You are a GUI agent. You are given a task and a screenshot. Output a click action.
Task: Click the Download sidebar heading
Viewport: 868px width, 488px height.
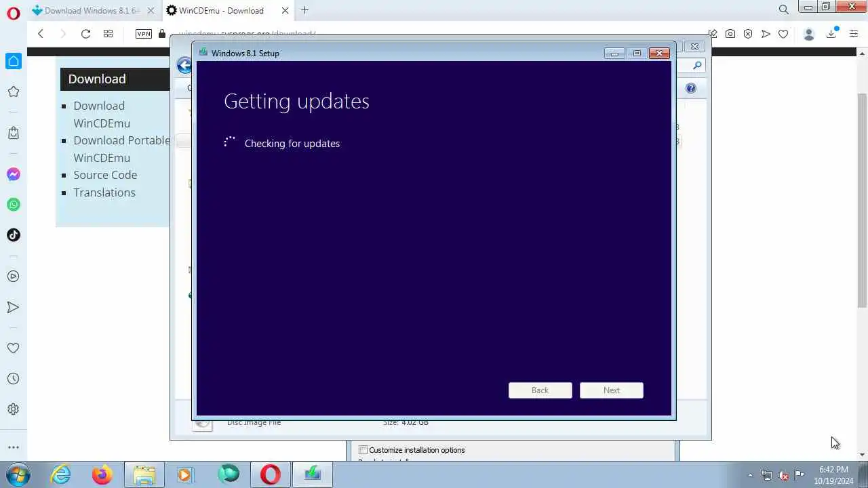point(97,79)
